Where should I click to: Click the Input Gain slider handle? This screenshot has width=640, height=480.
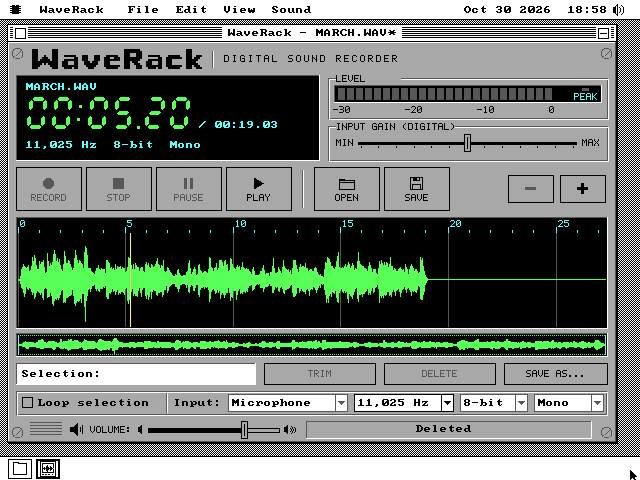(468, 143)
